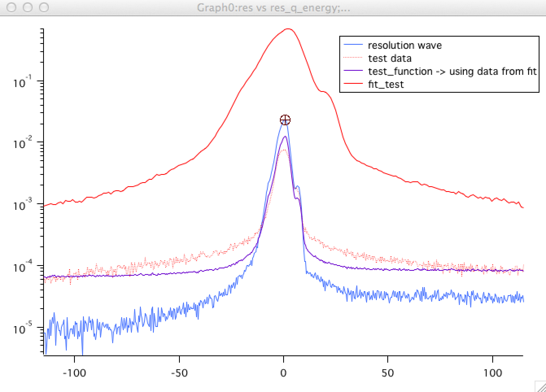Screen dimensions: 546x392
Task: Click the purple line sample beside 'test_function'
Action: [x=353, y=71]
